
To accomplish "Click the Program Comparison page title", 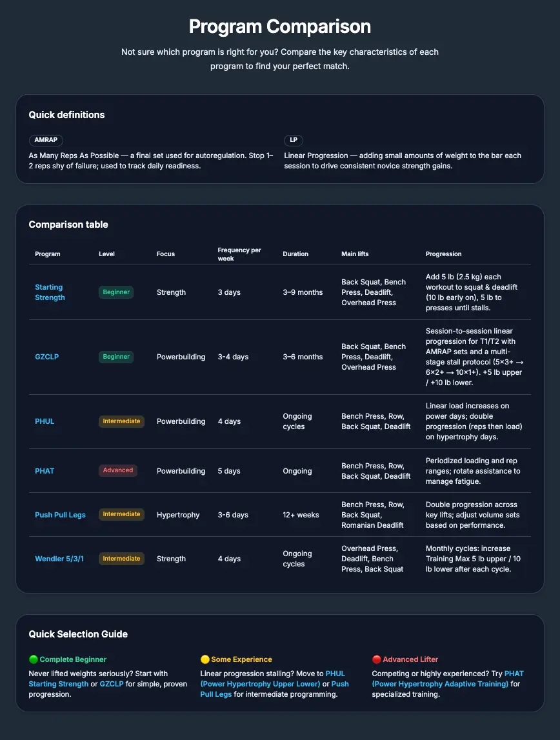I will [279, 26].
